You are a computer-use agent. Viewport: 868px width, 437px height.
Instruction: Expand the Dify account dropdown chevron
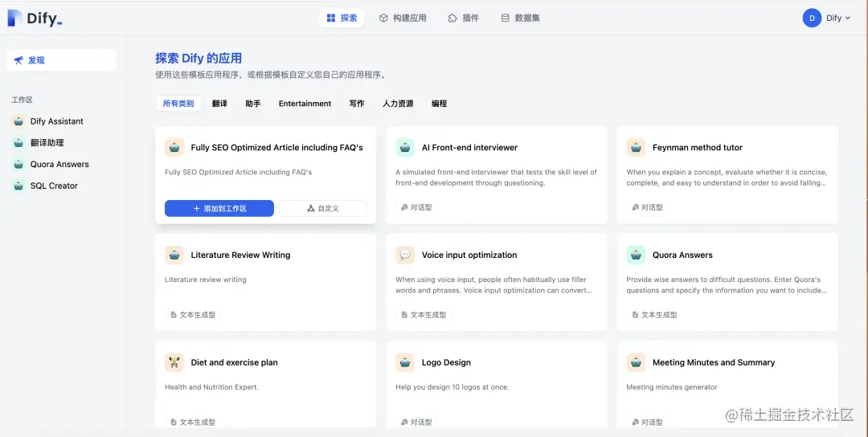[x=848, y=18]
